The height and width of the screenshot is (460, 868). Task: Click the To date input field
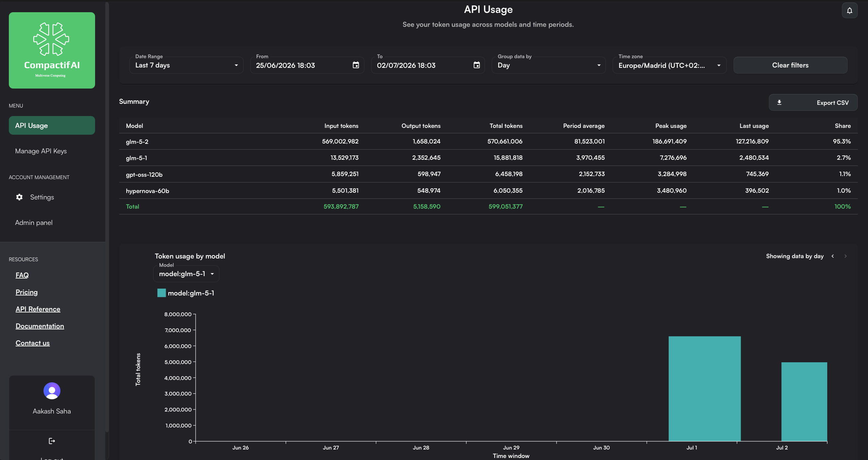tap(428, 65)
